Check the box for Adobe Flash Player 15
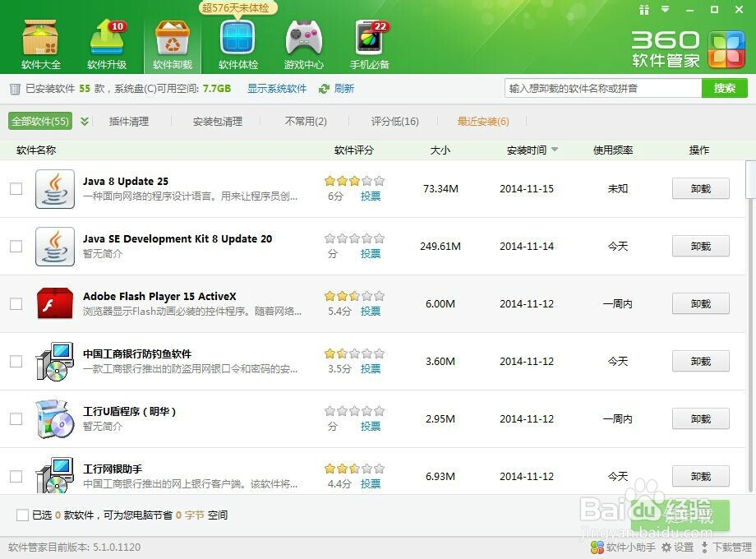Screen dimensions: 756x559 [x=16, y=304]
